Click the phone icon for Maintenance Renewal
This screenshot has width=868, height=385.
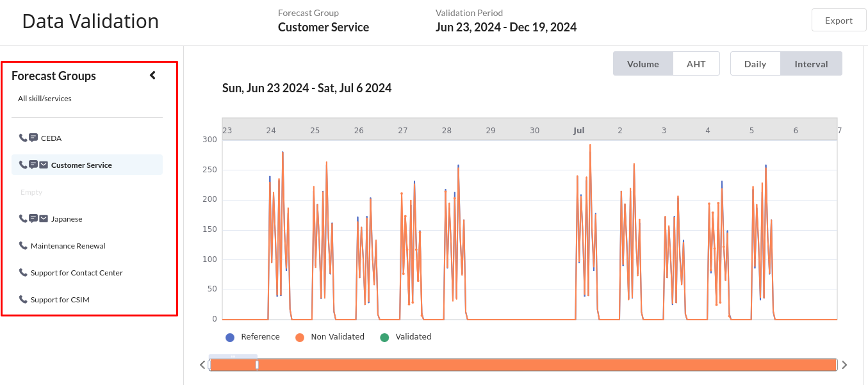[23, 245]
